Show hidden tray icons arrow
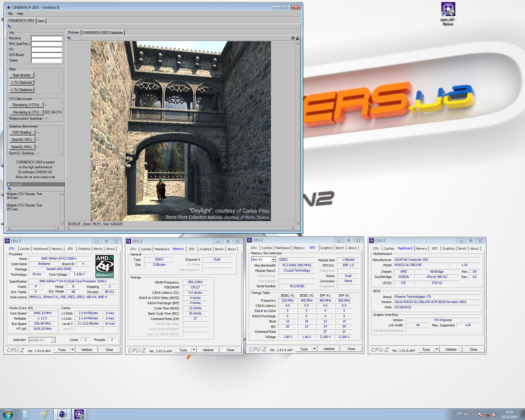Image resolution: width=525 pixels, height=420 pixels. click(x=473, y=414)
